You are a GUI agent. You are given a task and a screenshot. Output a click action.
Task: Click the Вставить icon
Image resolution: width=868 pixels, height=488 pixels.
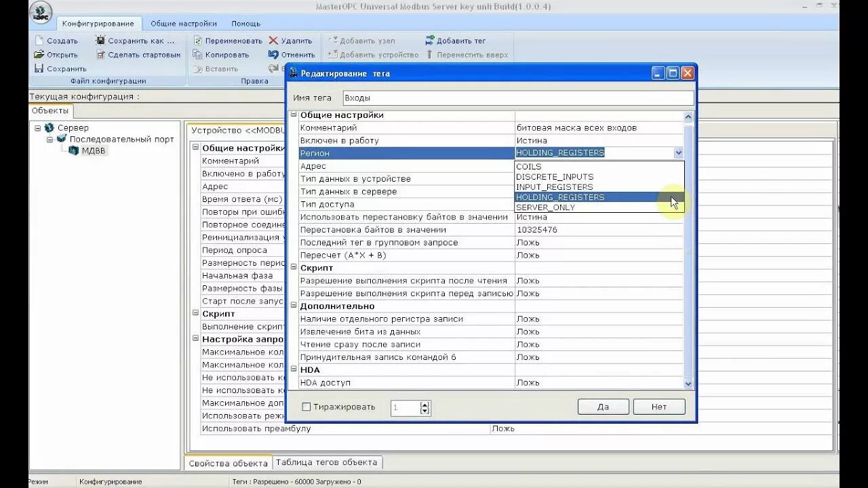[x=198, y=68]
